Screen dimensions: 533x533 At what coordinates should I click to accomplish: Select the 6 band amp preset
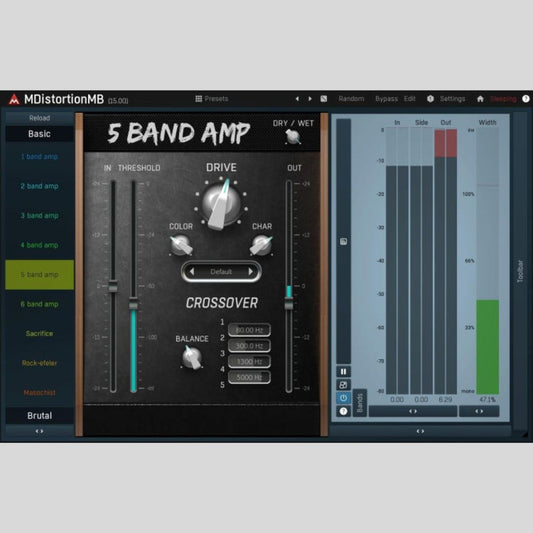tap(39, 304)
